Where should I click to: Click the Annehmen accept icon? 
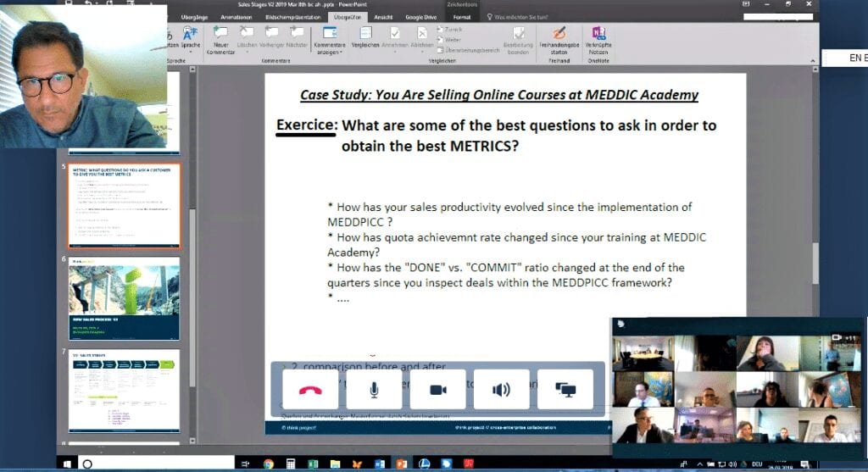point(395,33)
